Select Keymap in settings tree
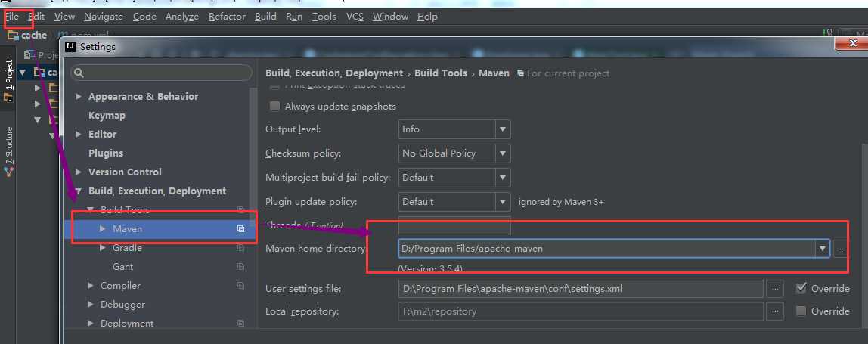The height and width of the screenshot is (344, 868). click(x=107, y=115)
